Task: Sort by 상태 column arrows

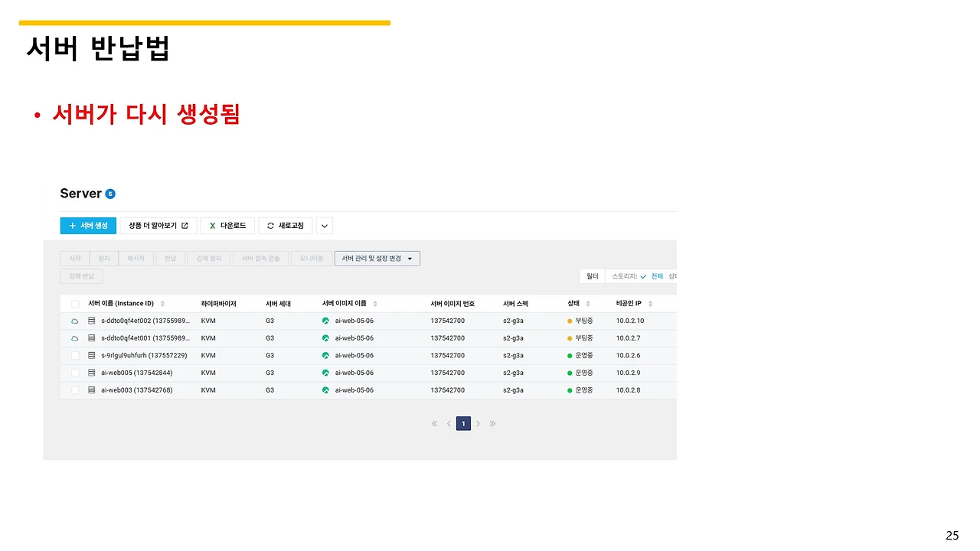Action: (588, 304)
